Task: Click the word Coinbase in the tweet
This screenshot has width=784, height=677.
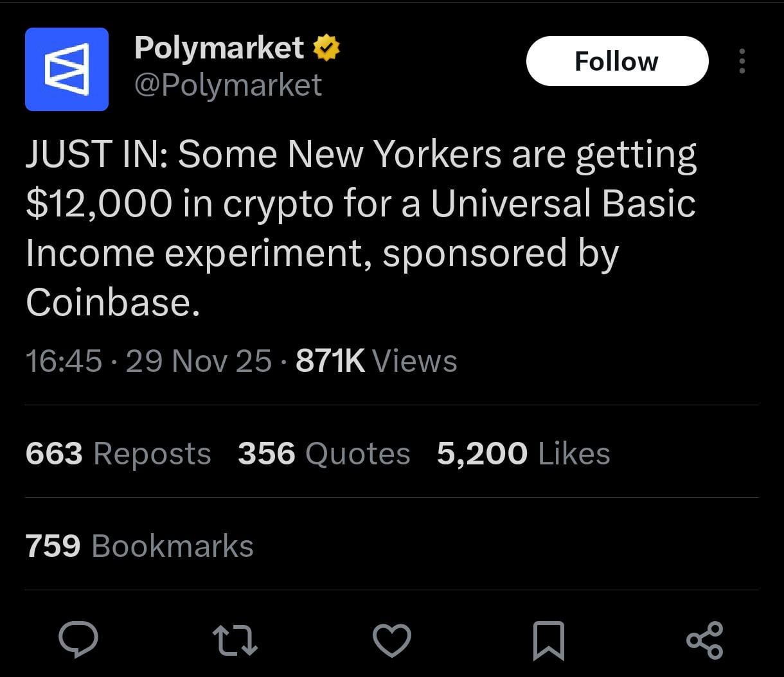Action: point(109,302)
